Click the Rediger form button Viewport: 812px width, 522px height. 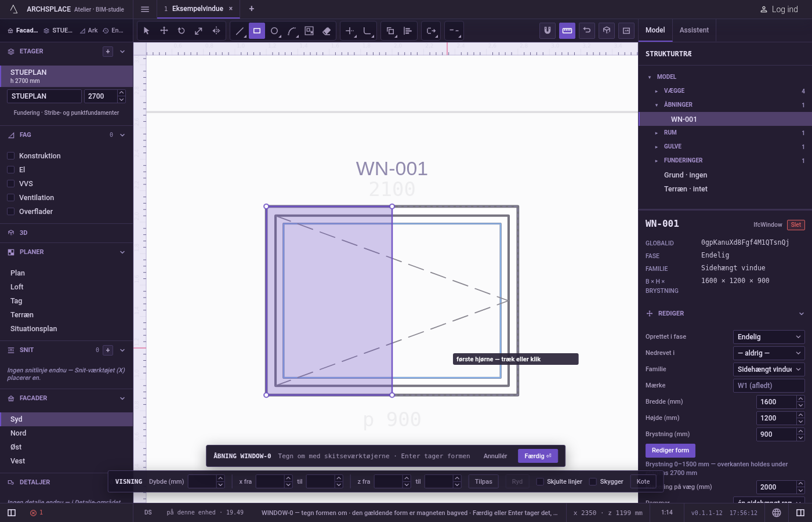click(670, 451)
